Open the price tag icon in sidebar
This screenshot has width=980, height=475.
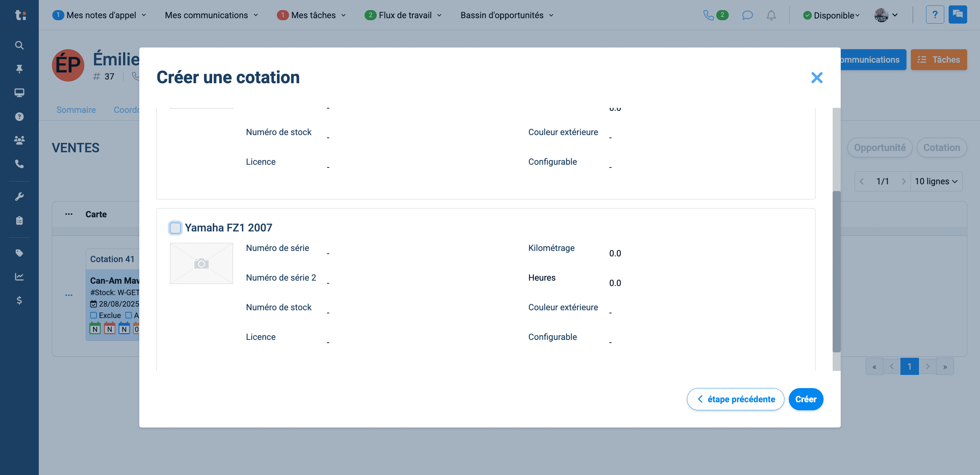pyautogui.click(x=20, y=253)
